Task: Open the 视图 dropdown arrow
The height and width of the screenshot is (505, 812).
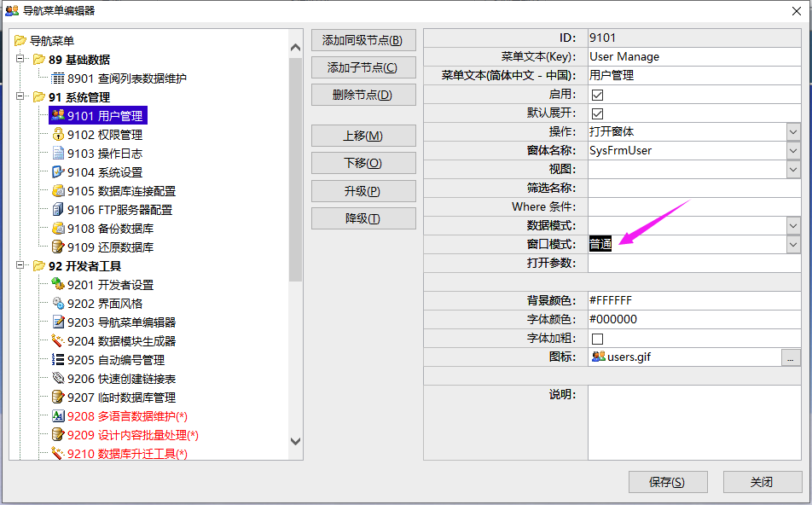Action: point(793,169)
